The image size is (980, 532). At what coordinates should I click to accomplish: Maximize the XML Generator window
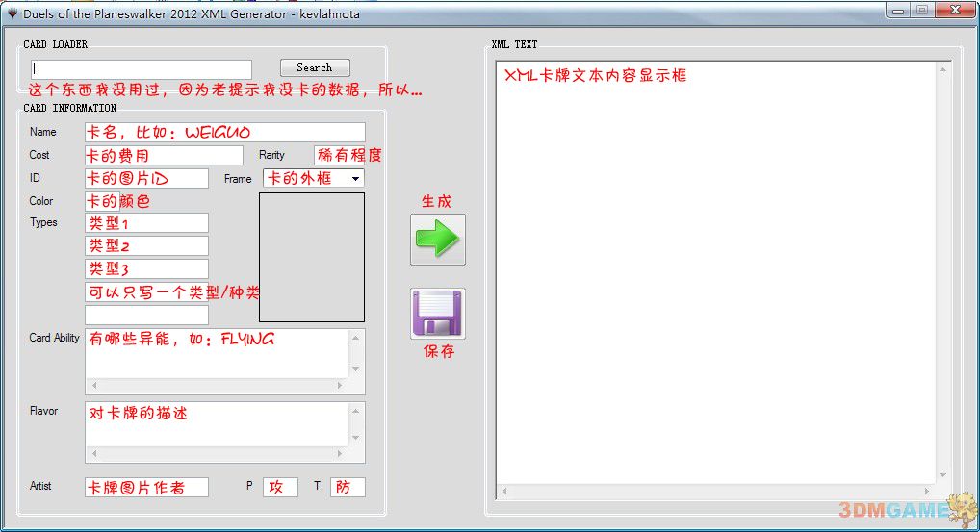point(922,10)
